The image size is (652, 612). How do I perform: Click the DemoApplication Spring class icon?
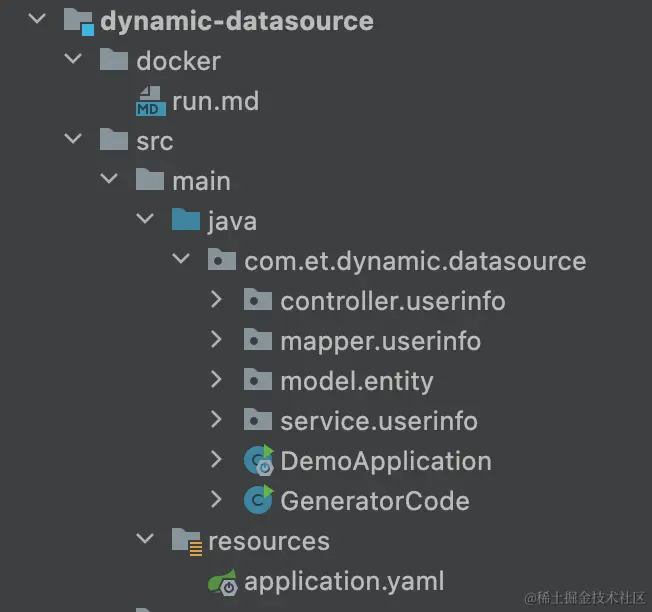coord(258,461)
